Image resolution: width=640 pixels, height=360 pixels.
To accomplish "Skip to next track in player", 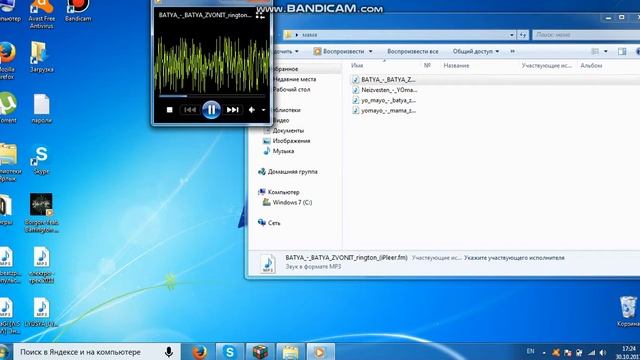I will (x=233, y=110).
